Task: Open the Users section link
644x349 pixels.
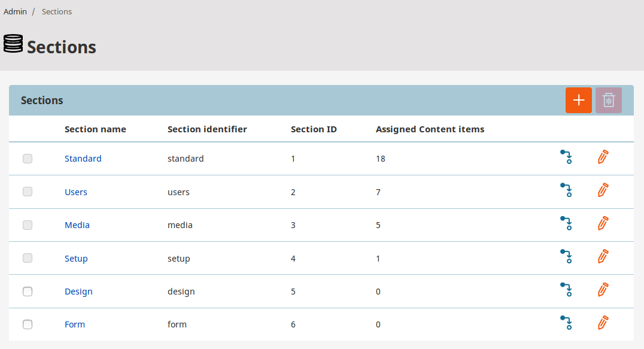Action: pos(75,192)
